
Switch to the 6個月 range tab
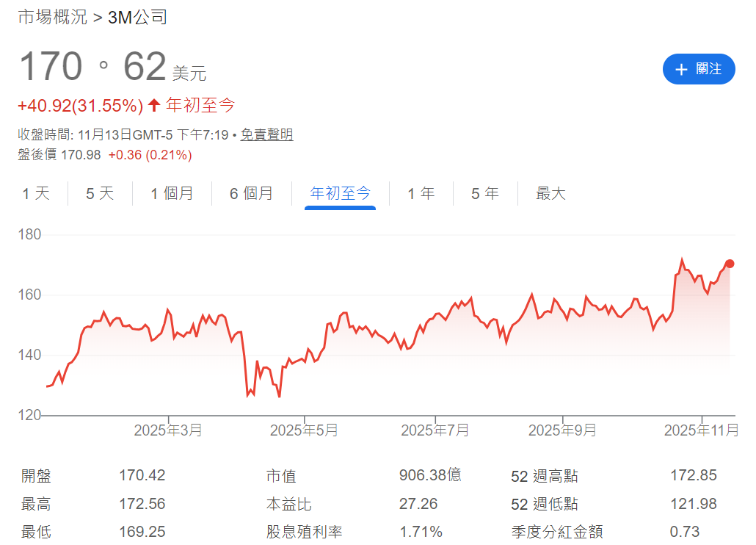252,193
